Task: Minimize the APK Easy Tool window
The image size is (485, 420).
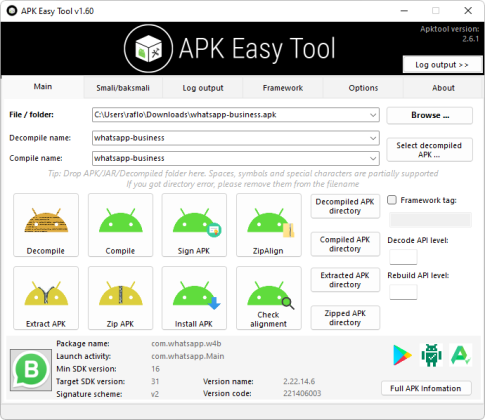Action: pos(404,11)
